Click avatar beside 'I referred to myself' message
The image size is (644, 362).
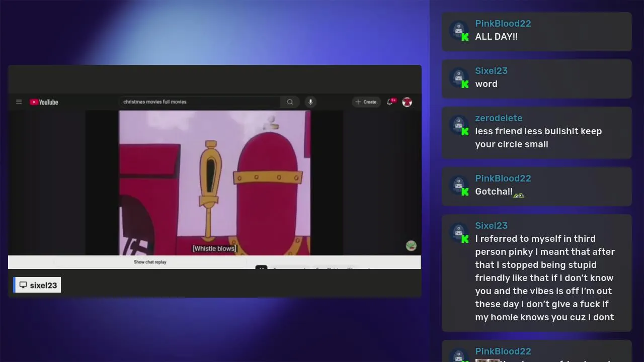[458, 232]
